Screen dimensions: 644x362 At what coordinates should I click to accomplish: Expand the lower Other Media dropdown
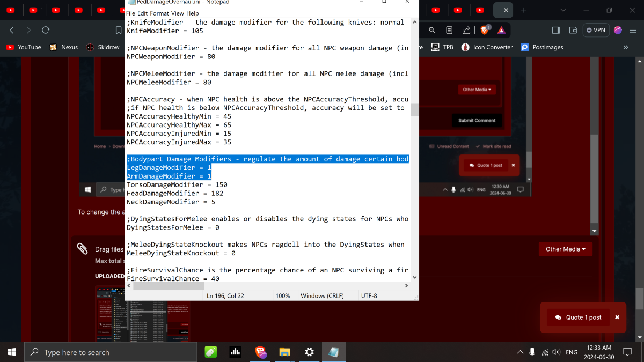[x=565, y=249]
